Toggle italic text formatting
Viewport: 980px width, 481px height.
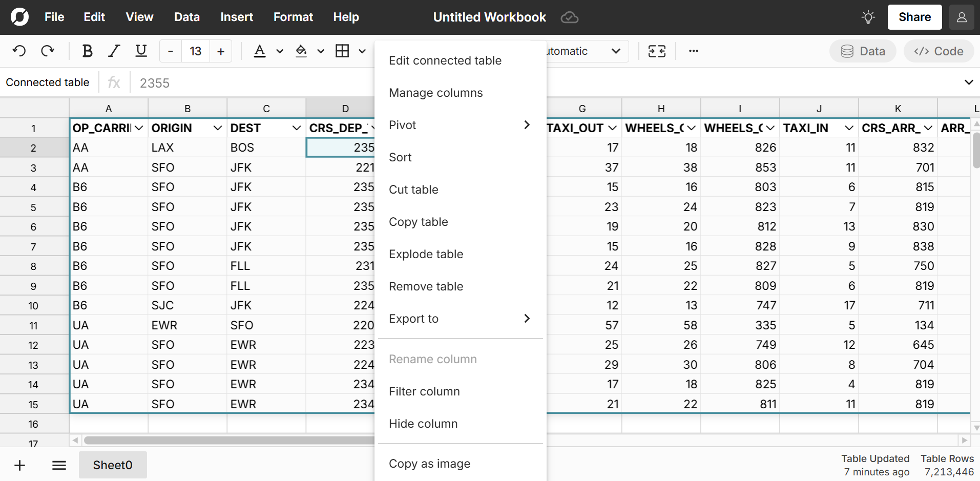[x=114, y=51]
